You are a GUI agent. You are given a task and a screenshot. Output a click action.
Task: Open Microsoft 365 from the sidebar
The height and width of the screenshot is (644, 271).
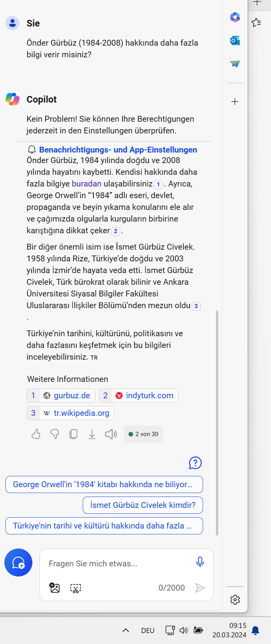[235, 17]
